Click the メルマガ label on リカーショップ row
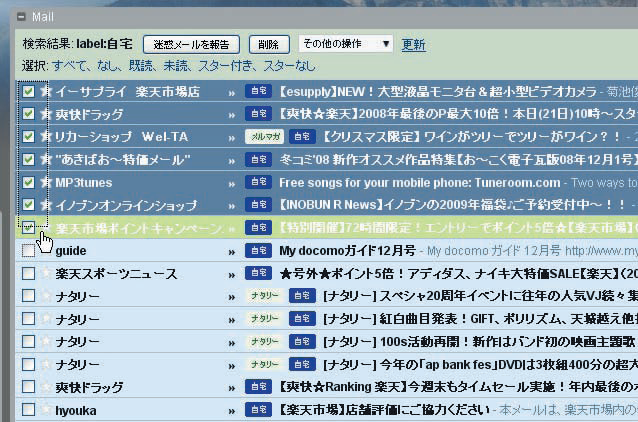Viewport: 638px width, 422px height. click(x=264, y=137)
